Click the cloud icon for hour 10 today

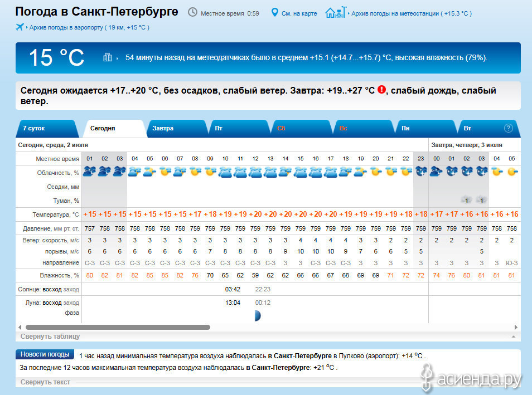[225, 172]
